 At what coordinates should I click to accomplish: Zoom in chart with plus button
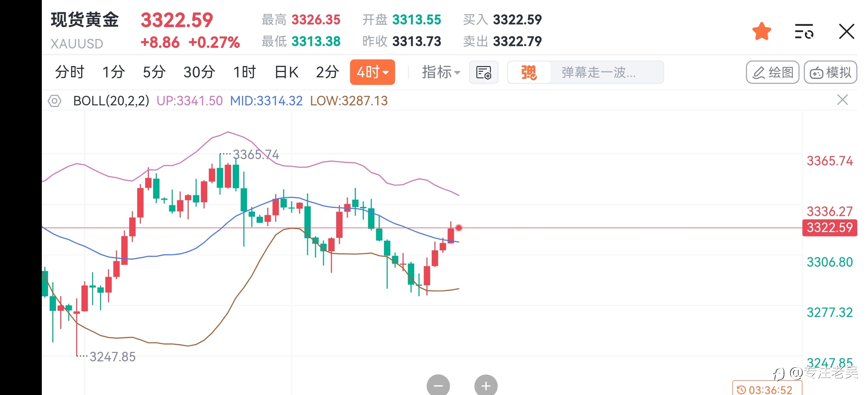click(486, 385)
